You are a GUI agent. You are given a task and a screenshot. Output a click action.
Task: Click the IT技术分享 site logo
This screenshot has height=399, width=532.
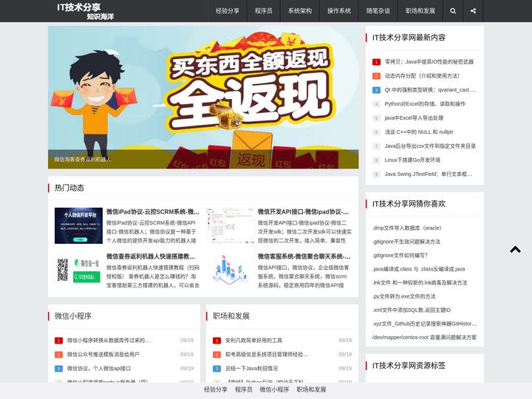point(86,11)
